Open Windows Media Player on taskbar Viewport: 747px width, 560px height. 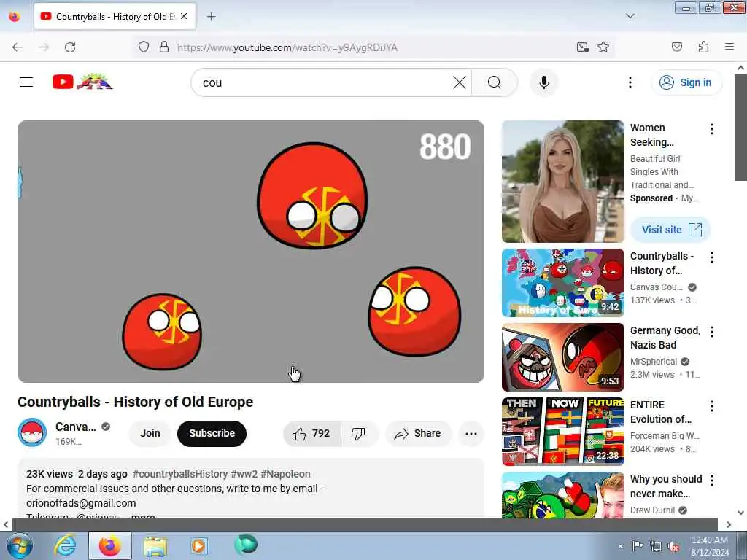(199, 545)
